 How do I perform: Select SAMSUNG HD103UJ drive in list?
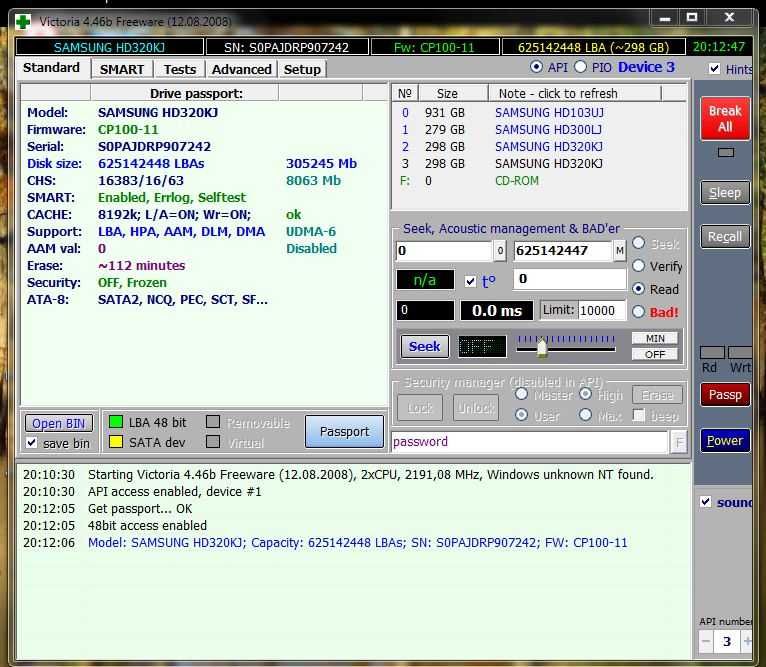(x=549, y=113)
